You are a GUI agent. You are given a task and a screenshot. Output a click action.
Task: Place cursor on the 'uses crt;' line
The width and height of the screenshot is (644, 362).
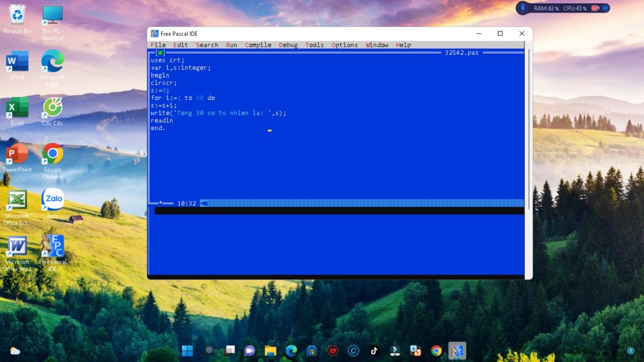[x=167, y=60]
